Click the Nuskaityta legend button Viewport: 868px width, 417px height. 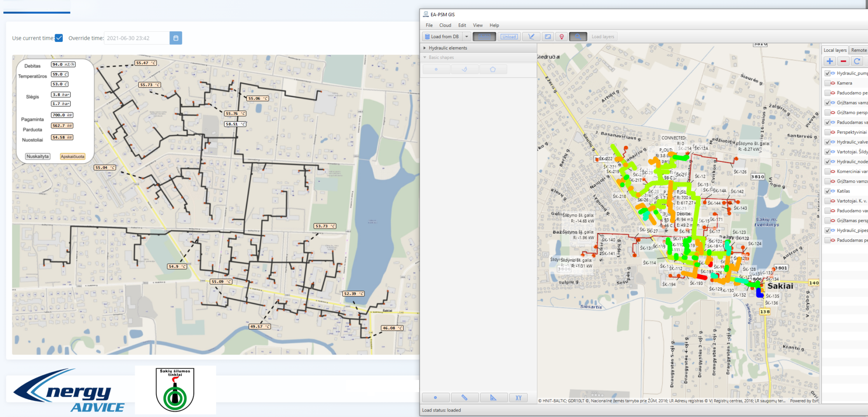pos(38,156)
